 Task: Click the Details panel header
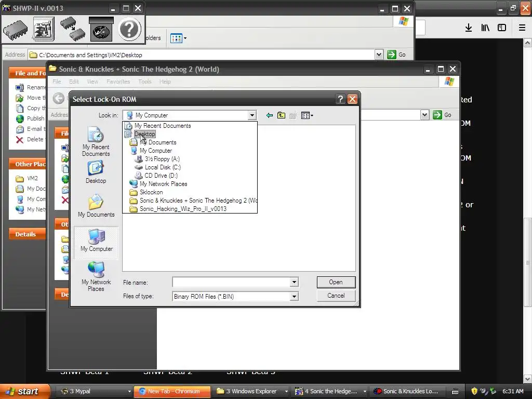tap(27, 234)
